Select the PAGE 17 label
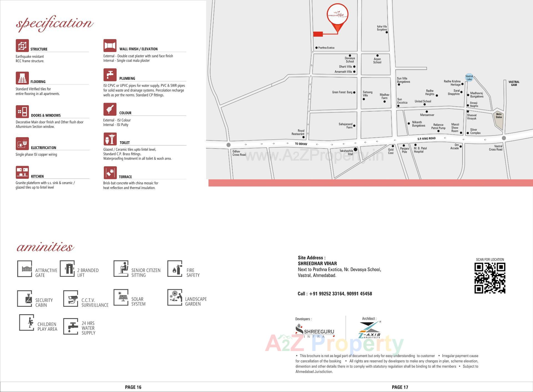The image size is (533, 392). (399, 387)
